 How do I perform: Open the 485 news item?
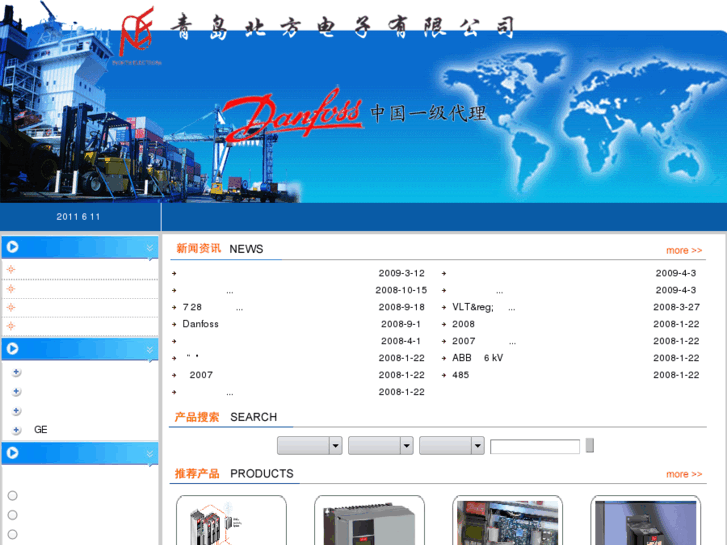click(460, 375)
